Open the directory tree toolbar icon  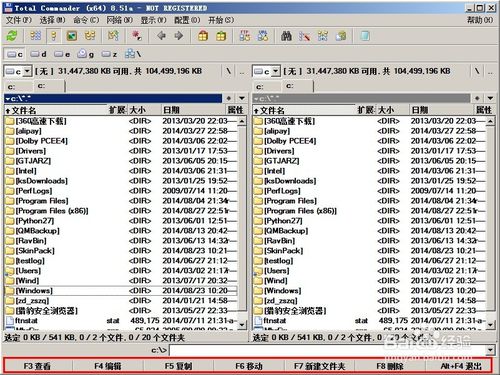point(90,36)
